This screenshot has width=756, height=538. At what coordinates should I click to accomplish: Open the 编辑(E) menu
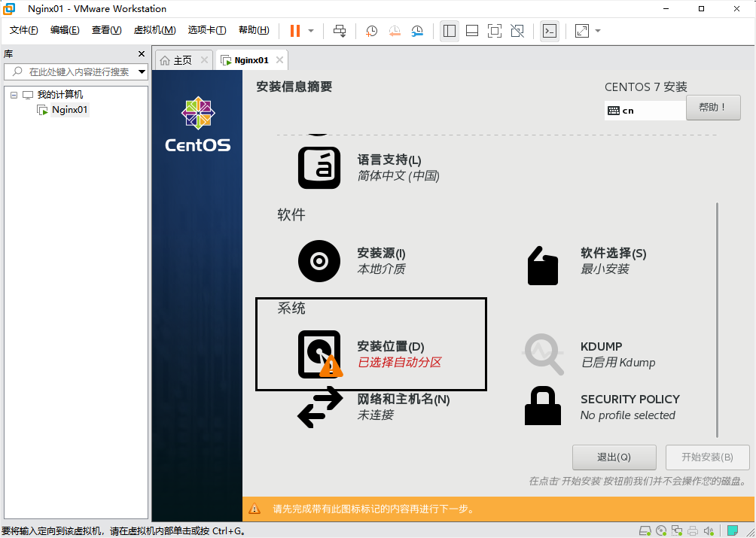coord(65,30)
